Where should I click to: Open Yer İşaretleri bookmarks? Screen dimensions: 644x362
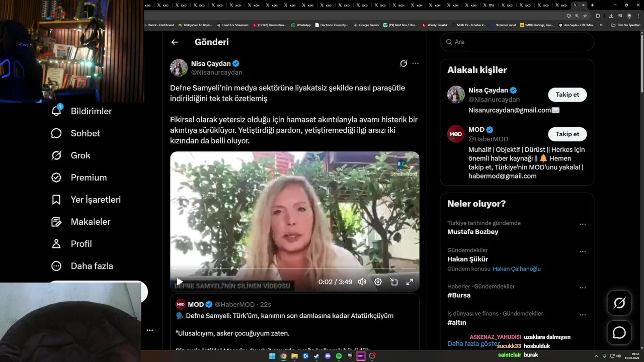coord(86,200)
